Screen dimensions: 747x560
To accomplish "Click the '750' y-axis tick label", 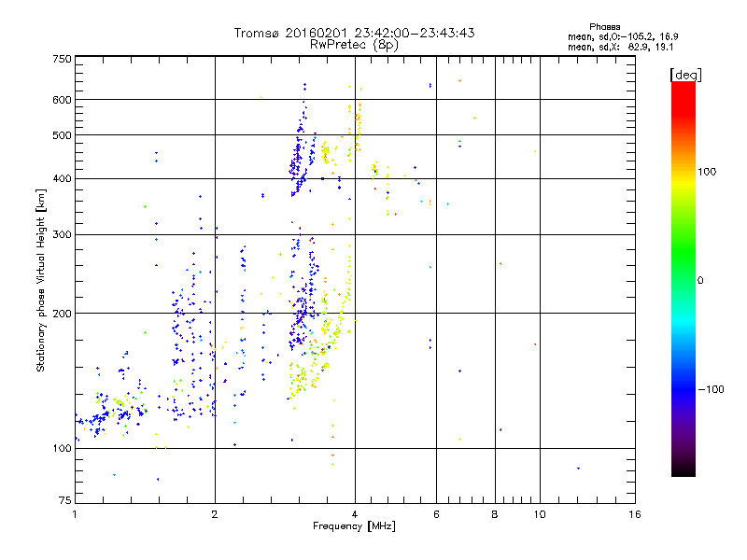I will tap(62, 59).
